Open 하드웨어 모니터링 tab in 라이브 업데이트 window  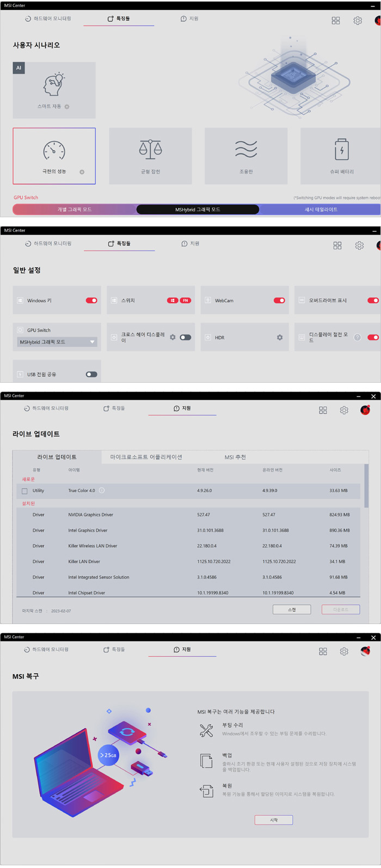tap(46, 408)
